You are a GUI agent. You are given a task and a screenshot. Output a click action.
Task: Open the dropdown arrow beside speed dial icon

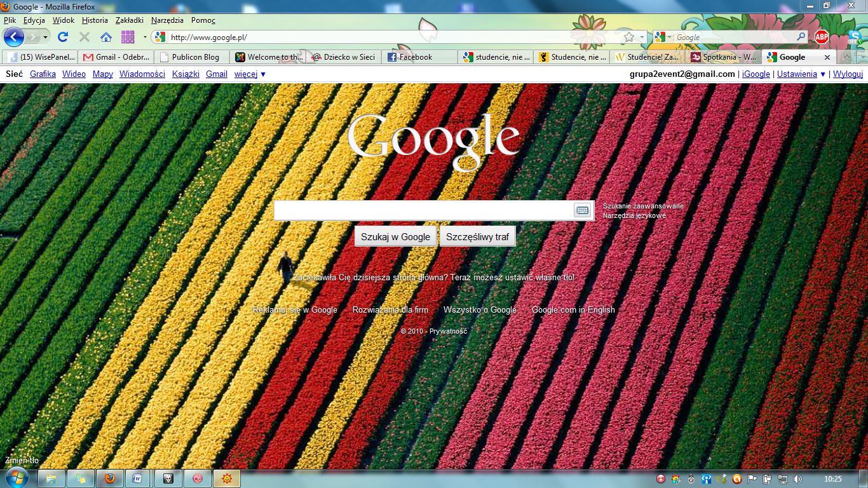145,37
